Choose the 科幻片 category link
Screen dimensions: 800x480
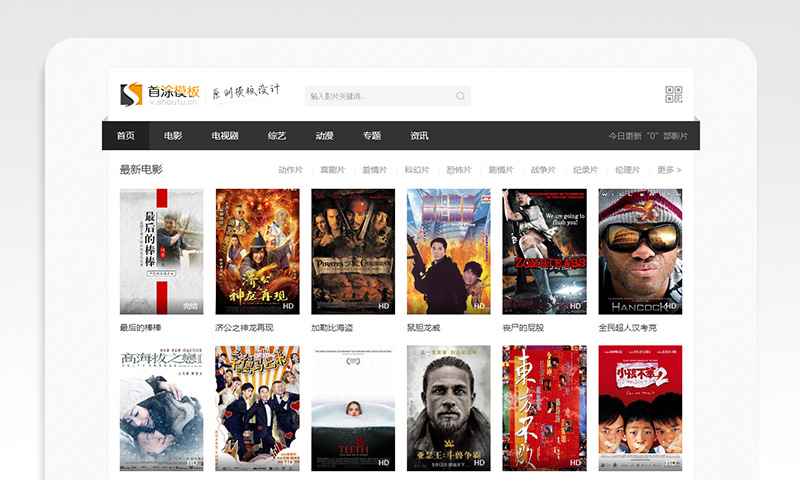416,170
